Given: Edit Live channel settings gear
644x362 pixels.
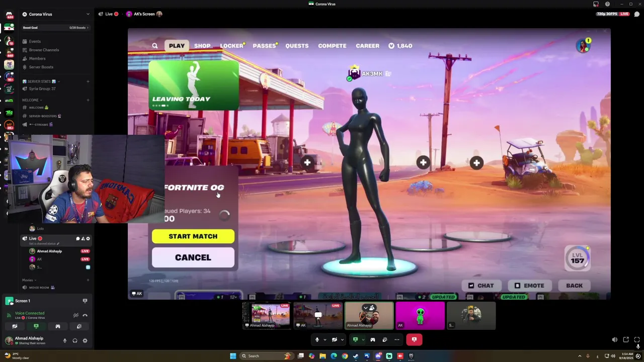Looking at the screenshot, I should coord(88,239).
